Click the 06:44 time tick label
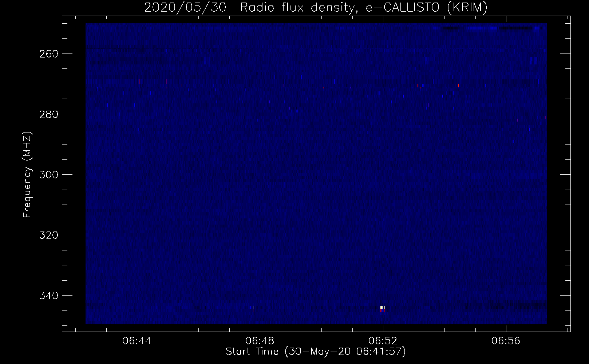The width and height of the screenshot is (589, 364). pyautogui.click(x=137, y=341)
